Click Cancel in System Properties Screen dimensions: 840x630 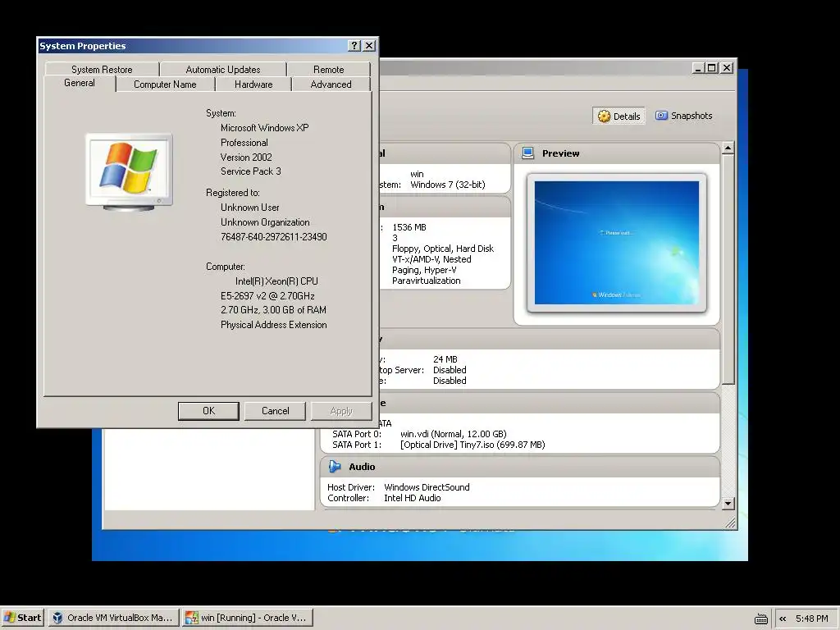(x=275, y=411)
